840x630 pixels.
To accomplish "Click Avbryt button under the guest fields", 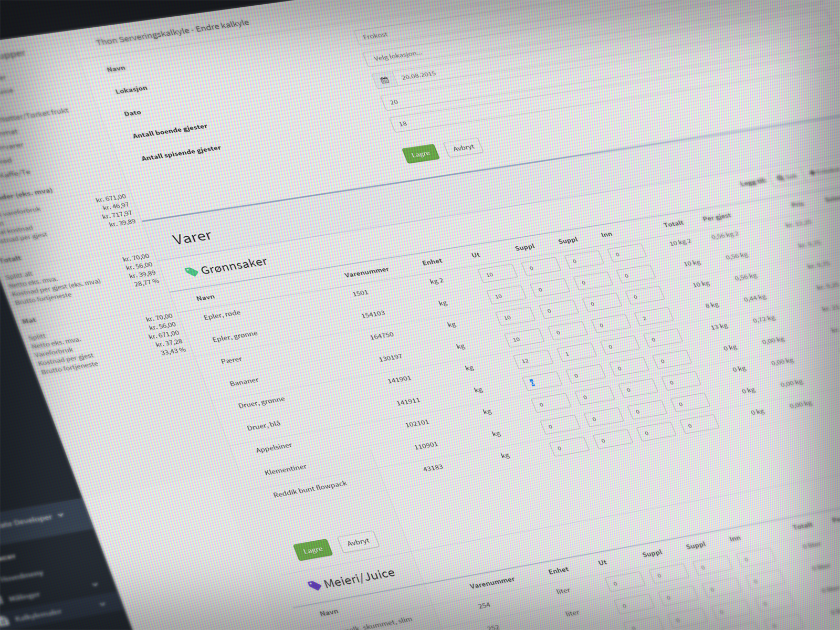I will (x=463, y=148).
